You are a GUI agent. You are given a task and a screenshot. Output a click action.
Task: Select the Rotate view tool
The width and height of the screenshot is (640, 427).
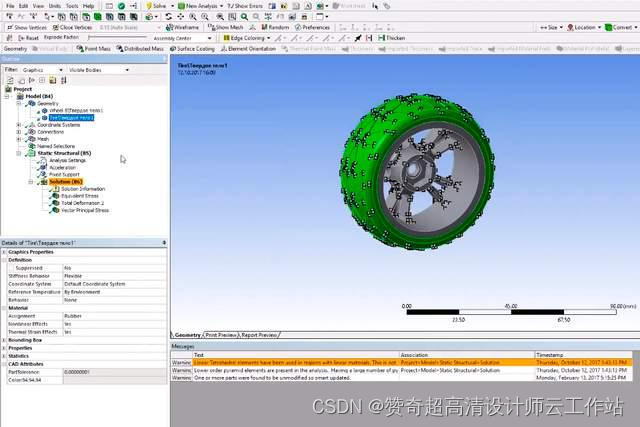point(168,17)
